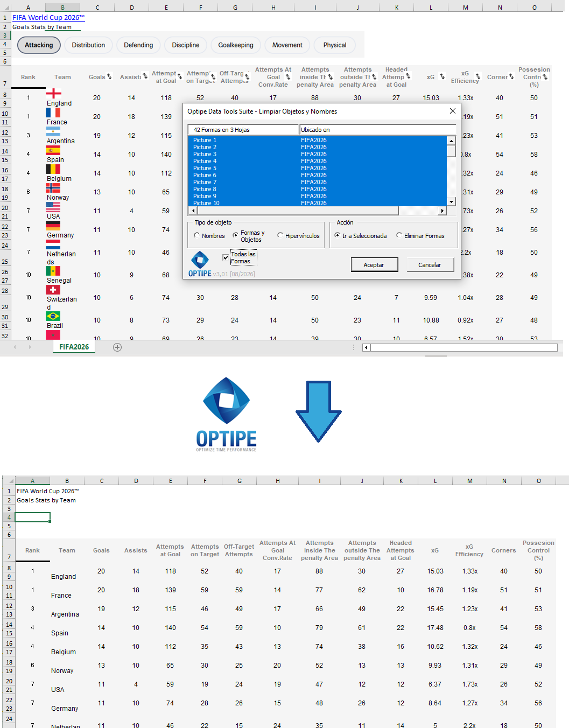Click select-all corner of lower sheet
The height and width of the screenshot is (728, 569).
click(x=9, y=481)
